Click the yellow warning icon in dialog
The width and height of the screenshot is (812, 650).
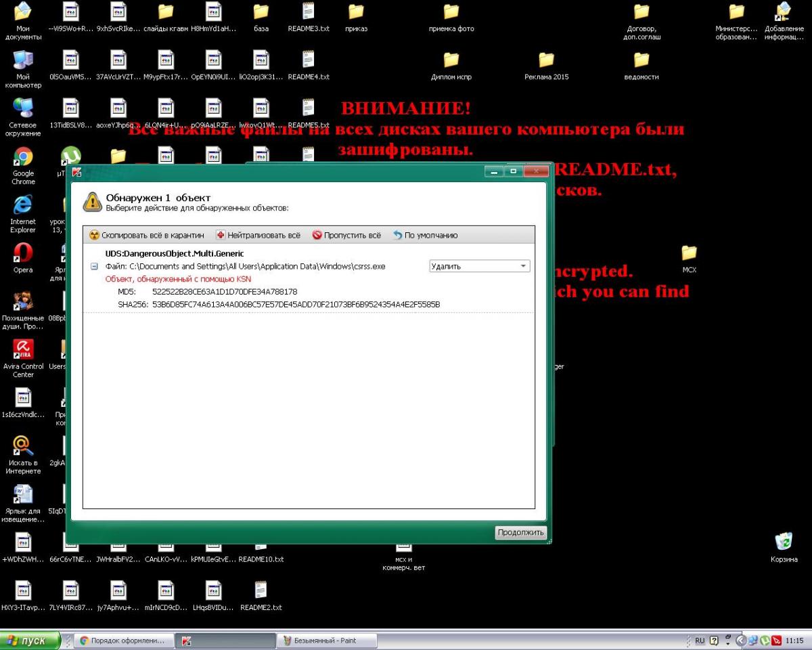(x=91, y=201)
